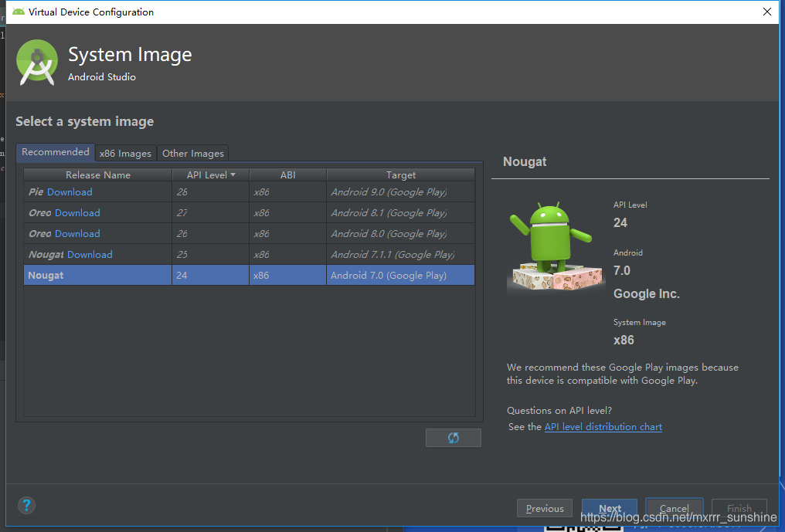Viewport: 785px width, 532px height.
Task: Select the Android 7.1.1 (Google Play) cell
Action: (400, 255)
